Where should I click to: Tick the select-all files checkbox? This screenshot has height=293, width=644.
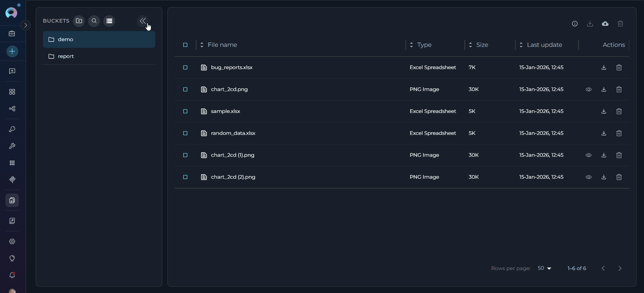[x=185, y=45]
